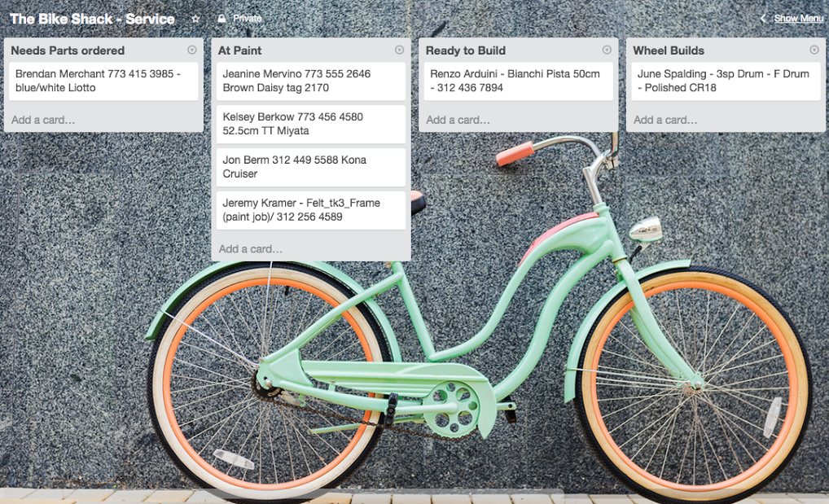Open Needs Parts ordered list menu icon

(x=192, y=50)
